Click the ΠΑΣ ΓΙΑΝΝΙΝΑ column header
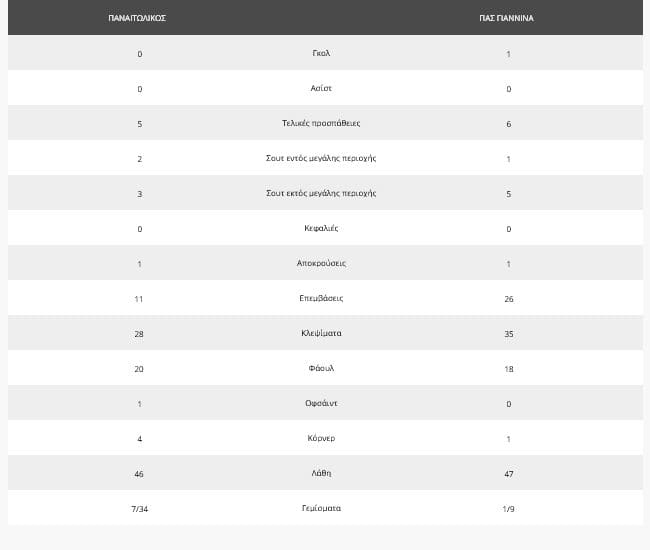Screen dimensions: 650x550 point(507,18)
